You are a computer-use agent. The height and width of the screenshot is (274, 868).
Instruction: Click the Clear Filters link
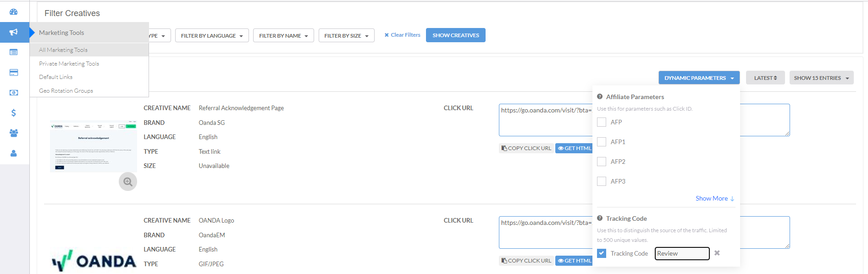402,35
